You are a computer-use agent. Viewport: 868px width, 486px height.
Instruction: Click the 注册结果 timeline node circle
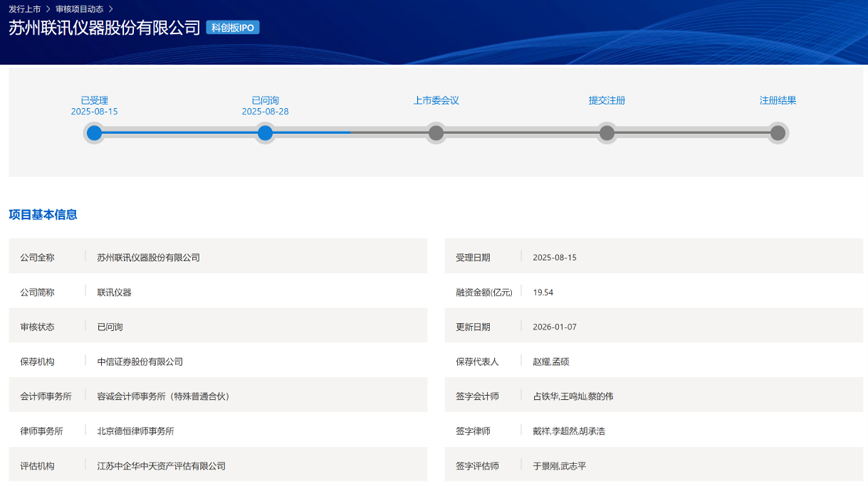click(x=778, y=133)
